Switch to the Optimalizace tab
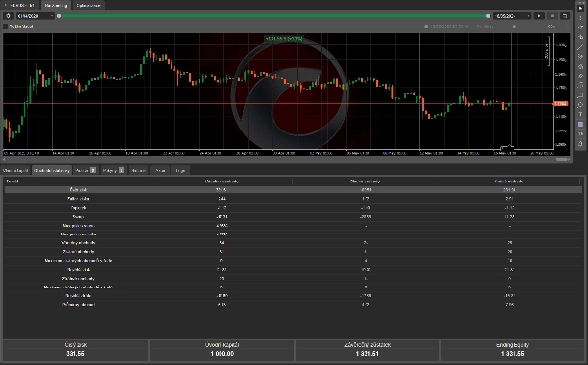 click(x=88, y=5)
